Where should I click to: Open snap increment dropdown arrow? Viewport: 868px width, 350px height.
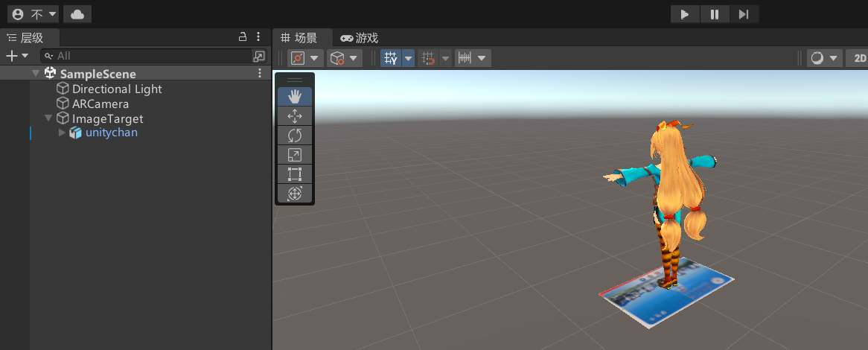(482, 58)
